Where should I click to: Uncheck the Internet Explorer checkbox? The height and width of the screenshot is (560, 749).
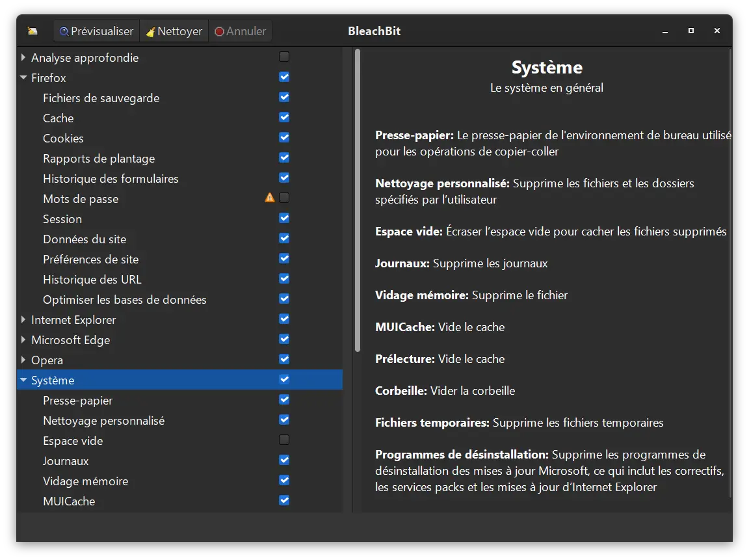284,319
